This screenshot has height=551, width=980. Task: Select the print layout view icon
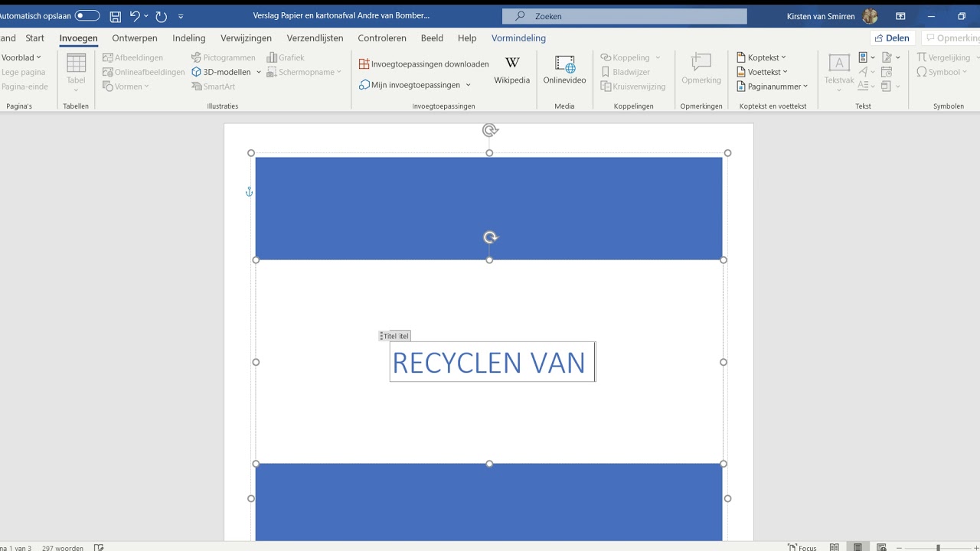858,547
